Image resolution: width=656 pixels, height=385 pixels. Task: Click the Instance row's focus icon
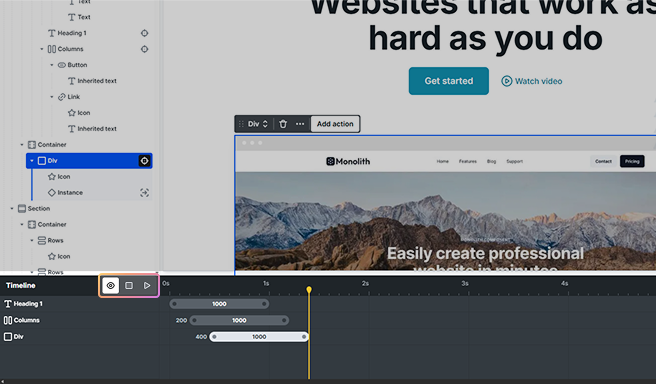144,193
